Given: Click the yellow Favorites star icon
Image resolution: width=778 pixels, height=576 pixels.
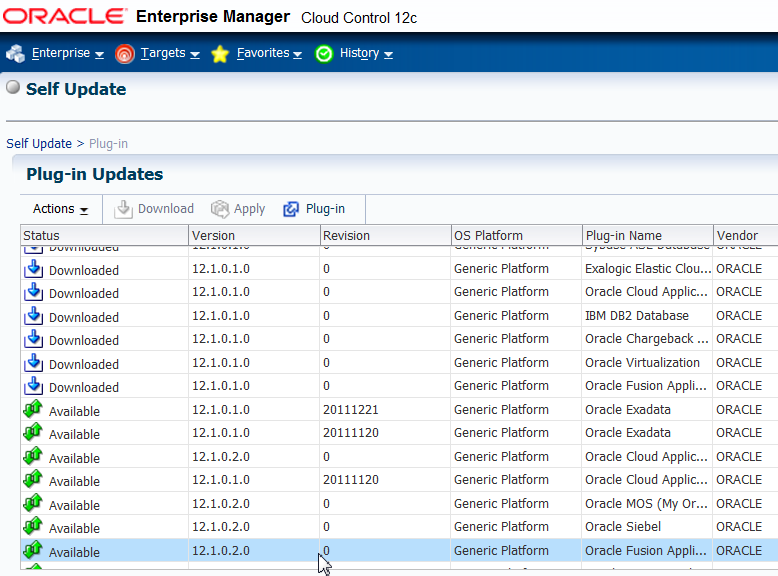Looking at the screenshot, I should click(x=220, y=54).
